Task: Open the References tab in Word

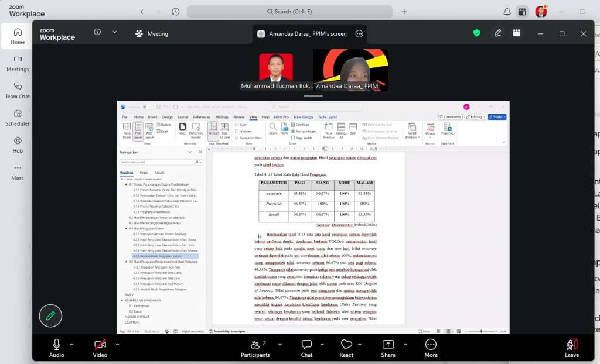Action: [x=202, y=117]
